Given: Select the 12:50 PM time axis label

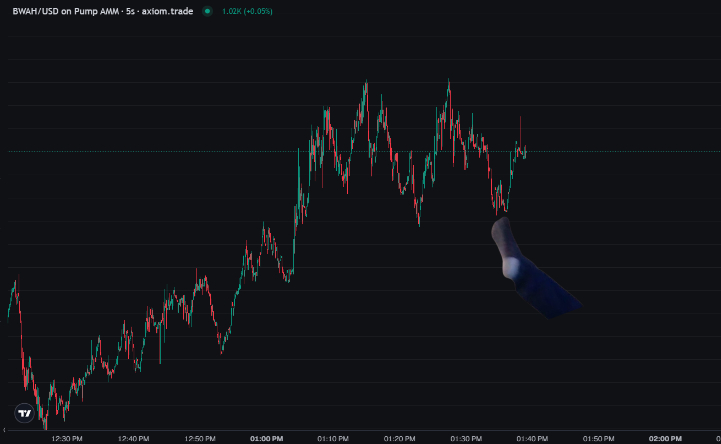Looking at the screenshot, I should tap(200, 438).
